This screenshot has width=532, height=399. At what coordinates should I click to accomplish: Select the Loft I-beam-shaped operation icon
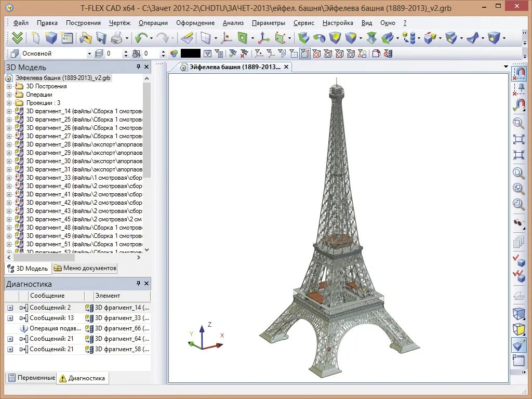pos(371,38)
